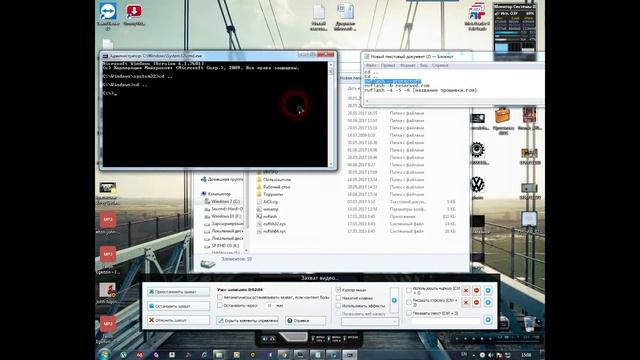Click Help button in capture panel
The width and height of the screenshot is (640, 360).
305,321
